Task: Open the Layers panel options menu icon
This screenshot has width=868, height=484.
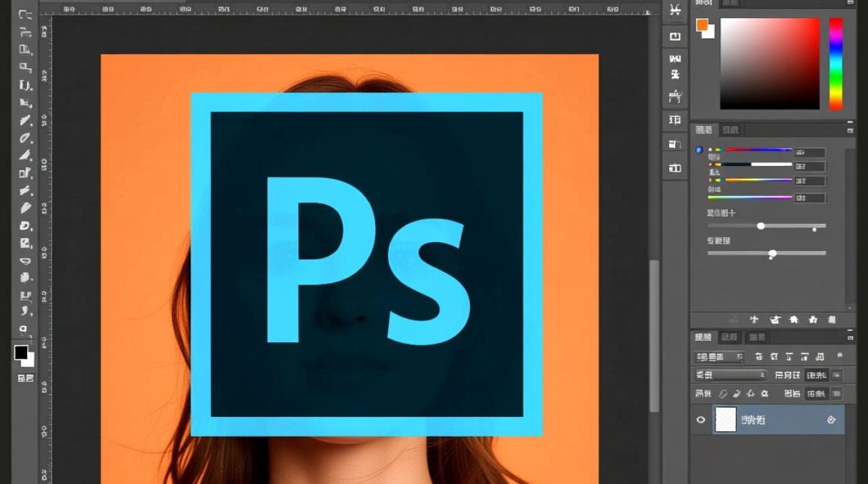Action: 851,337
